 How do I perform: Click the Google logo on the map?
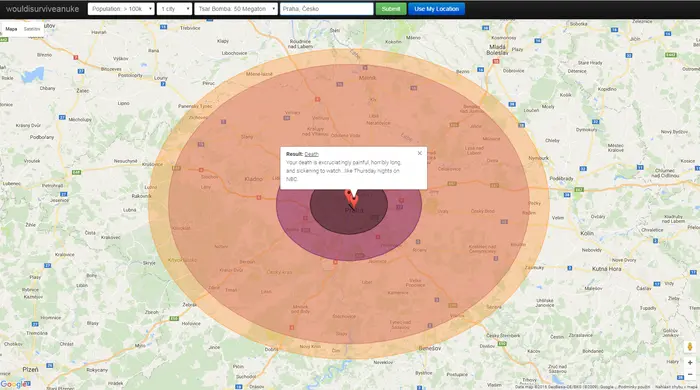coord(15,384)
